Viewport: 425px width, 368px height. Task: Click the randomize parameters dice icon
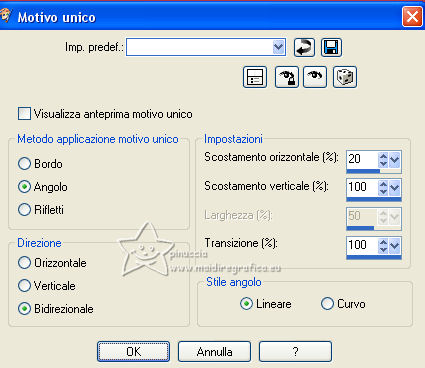(345, 77)
